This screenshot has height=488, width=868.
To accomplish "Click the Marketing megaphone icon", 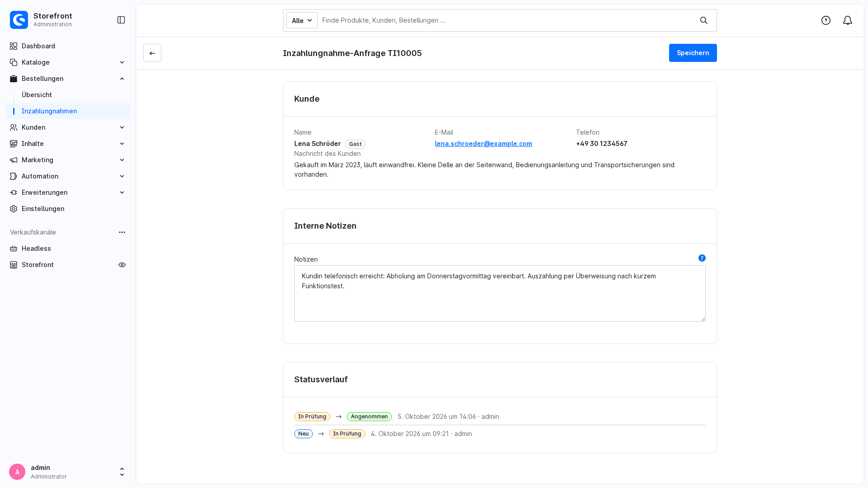I will pos(14,160).
